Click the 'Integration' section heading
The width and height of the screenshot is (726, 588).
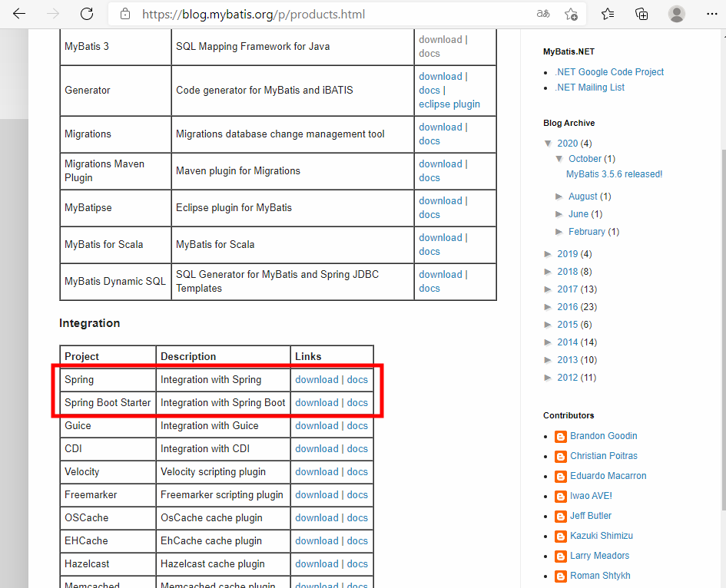click(x=89, y=323)
